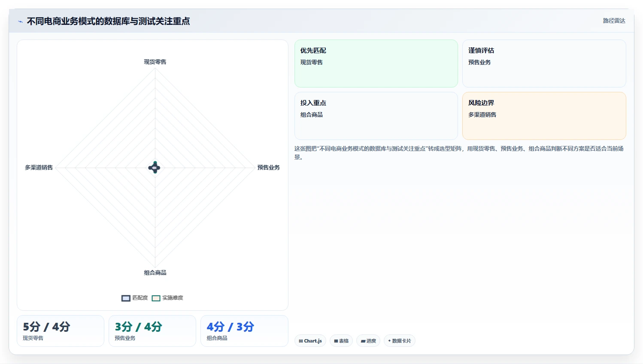Click the 多渠道销售 radar axis label

[x=39, y=167]
